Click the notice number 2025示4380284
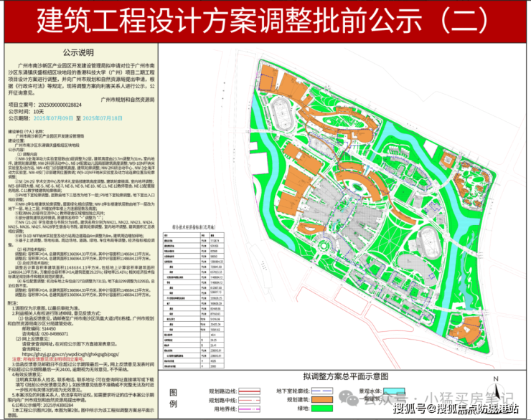Screen dimensions: 531x420 coord(57,405)
